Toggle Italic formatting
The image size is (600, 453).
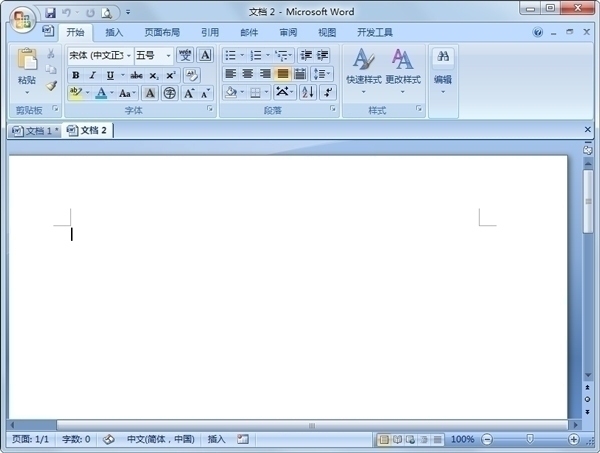tap(91, 75)
